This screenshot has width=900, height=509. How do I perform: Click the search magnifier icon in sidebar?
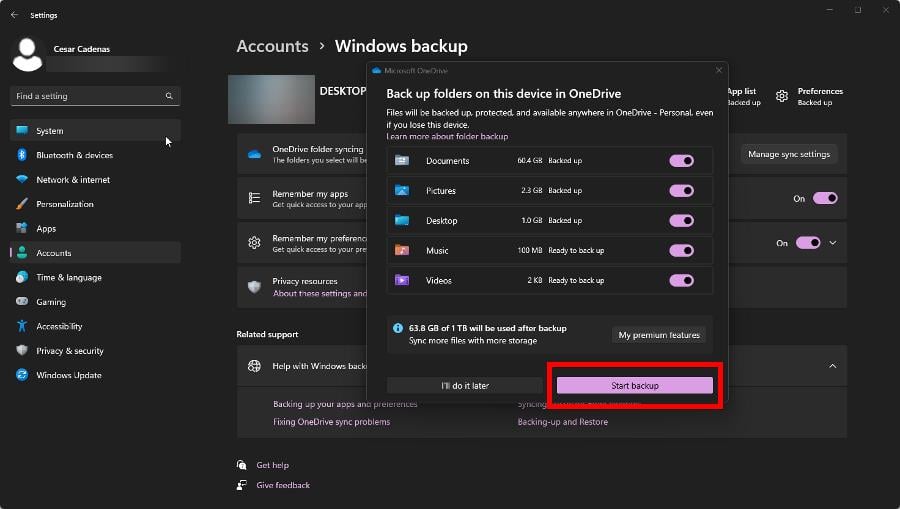click(169, 97)
